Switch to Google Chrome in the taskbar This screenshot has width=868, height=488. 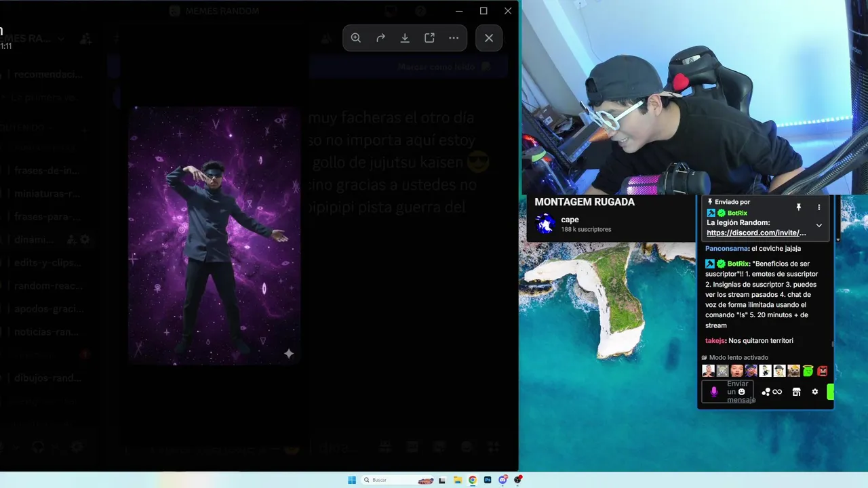click(x=473, y=480)
